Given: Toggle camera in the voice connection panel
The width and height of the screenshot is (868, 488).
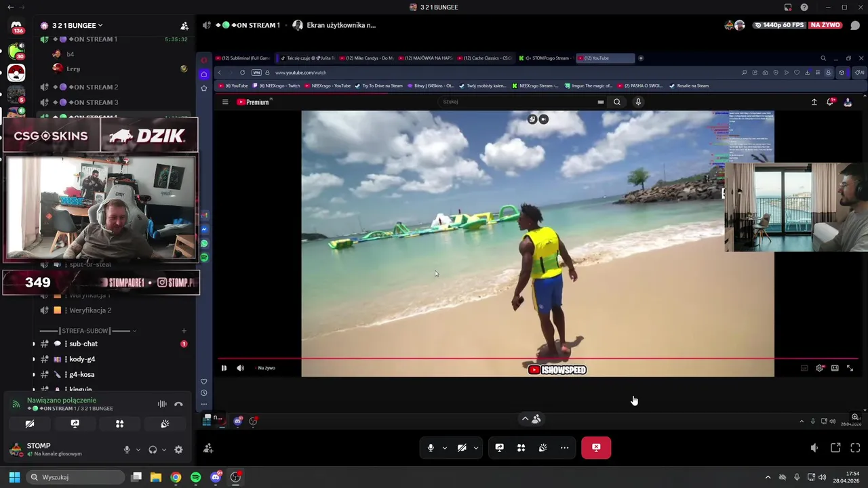Looking at the screenshot, I should (30, 424).
